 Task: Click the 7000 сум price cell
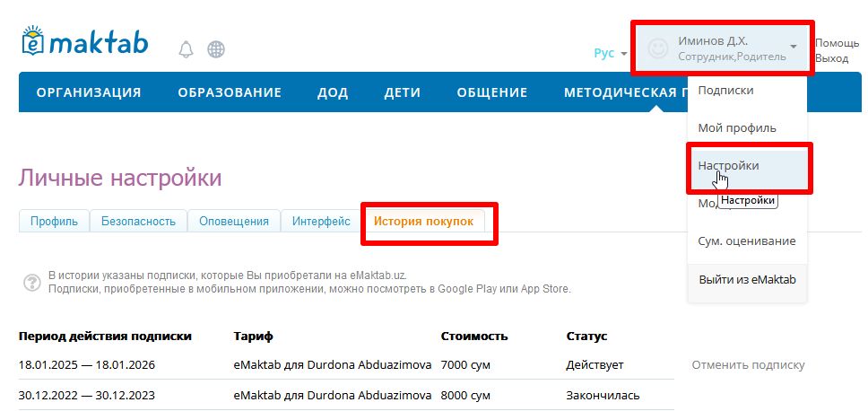(465, 365)
